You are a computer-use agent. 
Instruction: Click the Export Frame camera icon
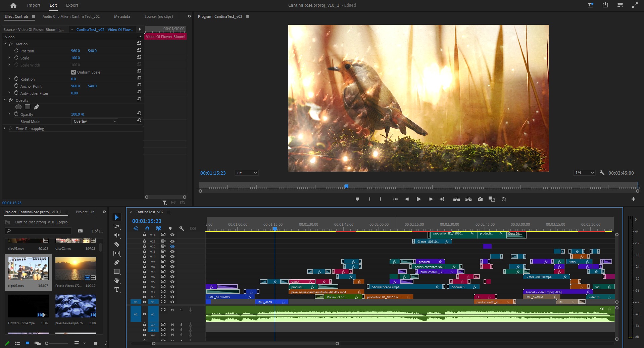click(x=480, y=199)
